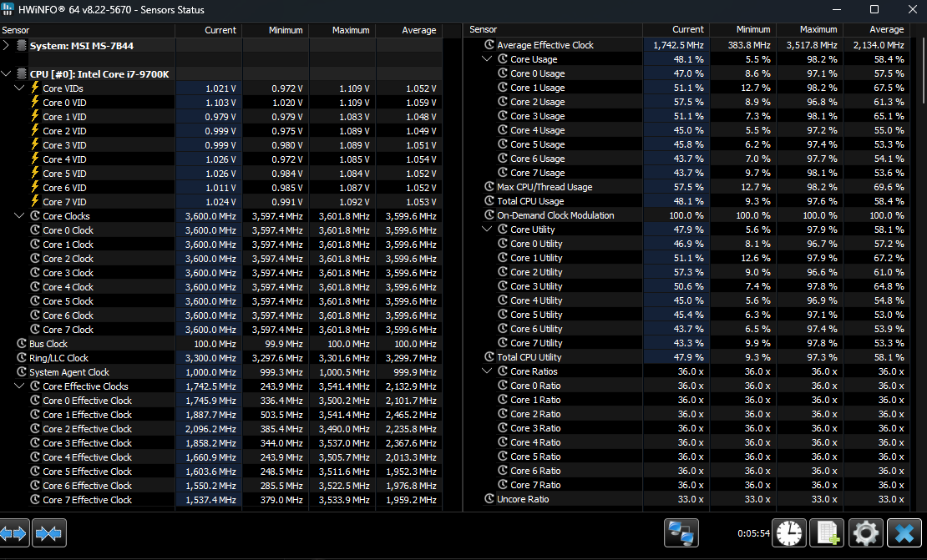Select the Core 0 Ratio row
The image size is (927, 560).
point(688,385)
